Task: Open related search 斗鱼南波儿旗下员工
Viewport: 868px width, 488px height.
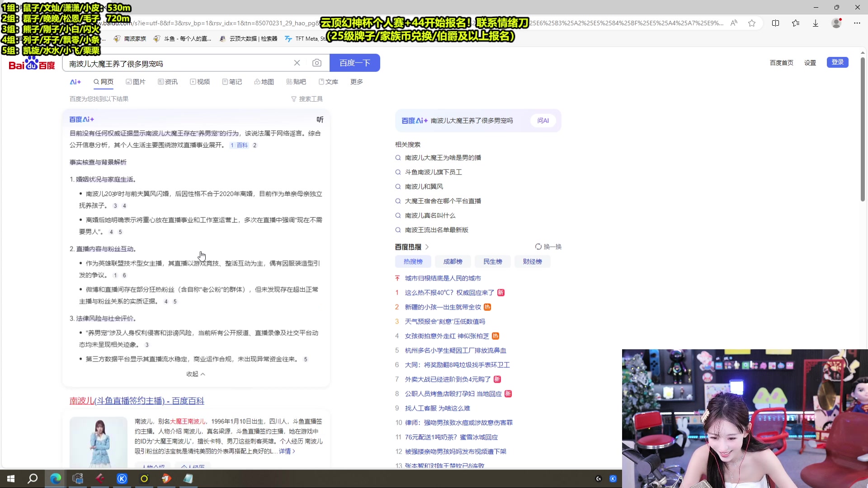Action: tap(434, 172)
